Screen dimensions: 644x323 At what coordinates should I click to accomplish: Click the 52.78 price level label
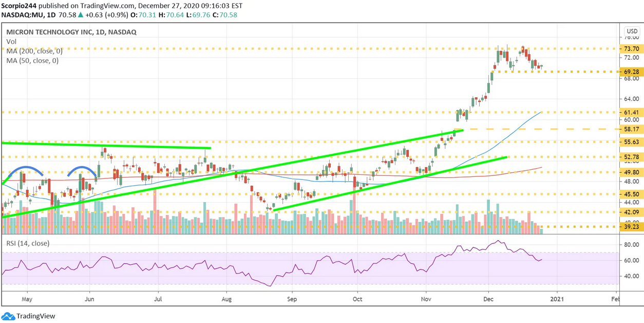(631, 157)
